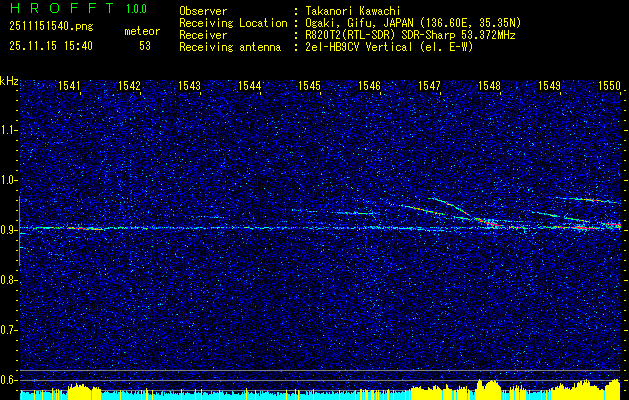Click the 0.7 frequency axis label

[7, 330]
